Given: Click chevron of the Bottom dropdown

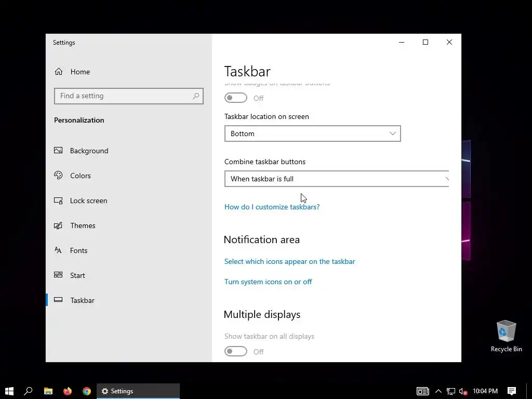Looking at the screenshot, I should click(393, 134).
